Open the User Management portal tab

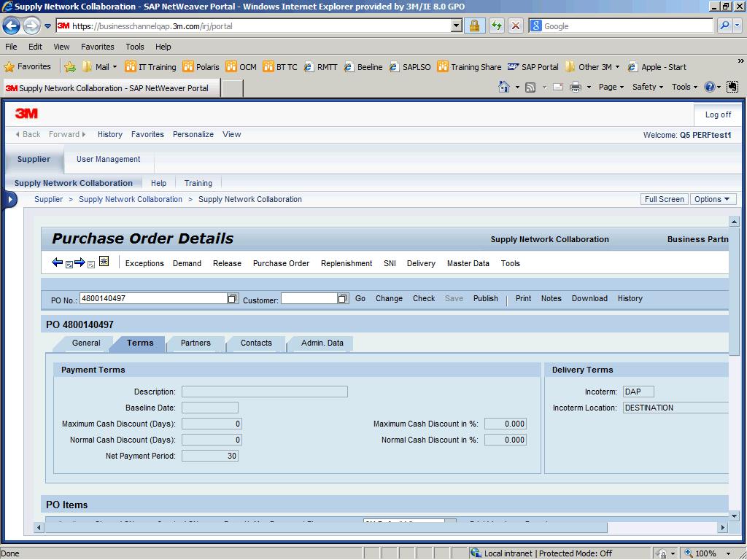[x=109, y=159]
